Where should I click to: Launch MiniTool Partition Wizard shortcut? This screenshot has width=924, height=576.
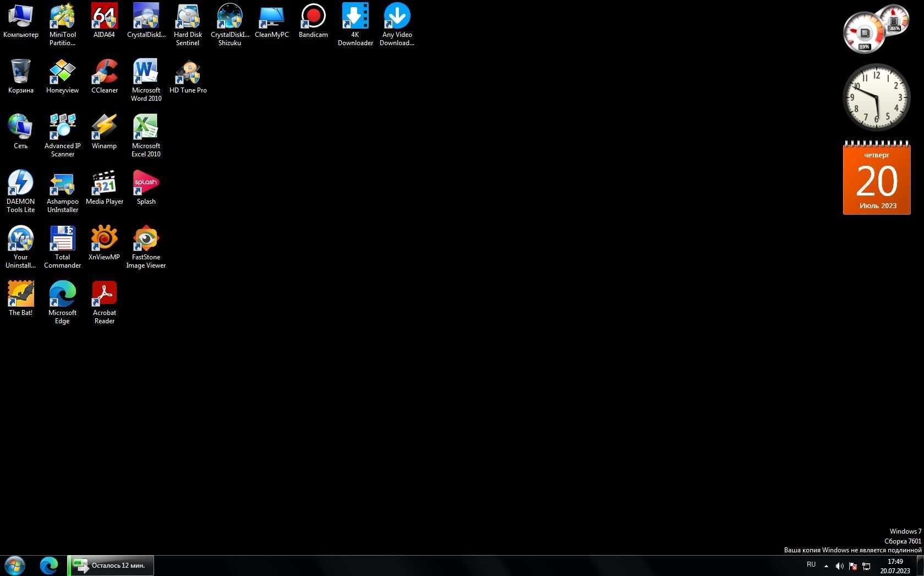pos(62,25)
